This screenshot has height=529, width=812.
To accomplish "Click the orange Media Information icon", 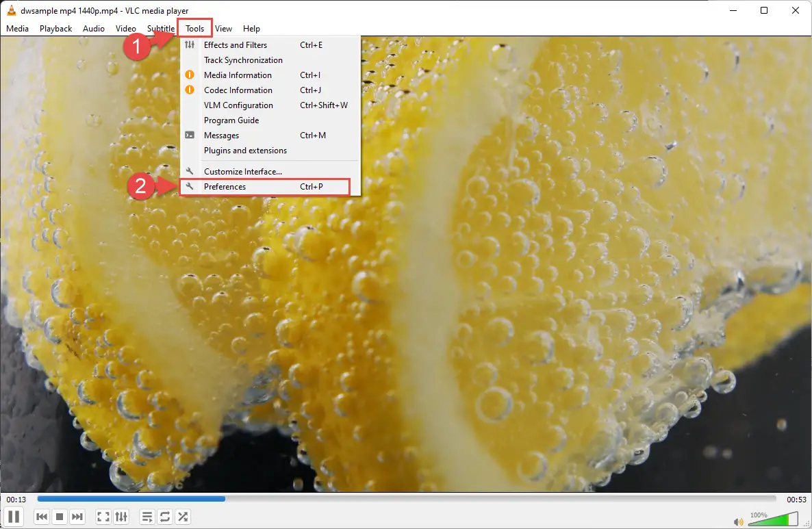I will click(x=190, y=75).
